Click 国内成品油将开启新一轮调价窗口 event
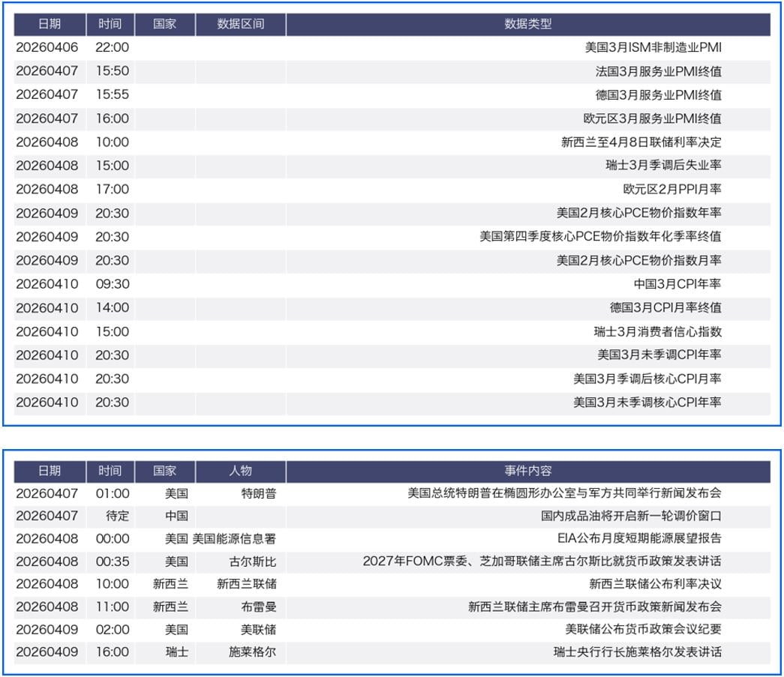This screenshot has width=784, height=677. 631,516
